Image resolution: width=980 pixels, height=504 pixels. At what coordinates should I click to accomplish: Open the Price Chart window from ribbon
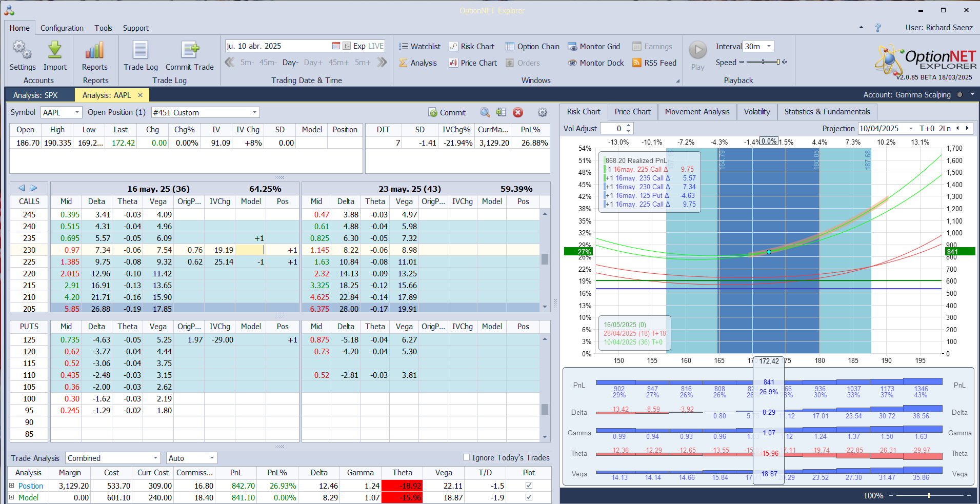click(473, 63)
